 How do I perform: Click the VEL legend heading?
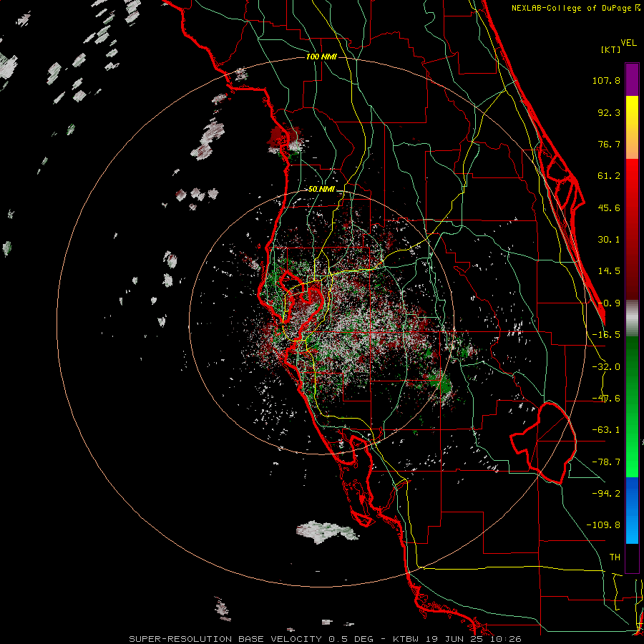pos(628,43)
